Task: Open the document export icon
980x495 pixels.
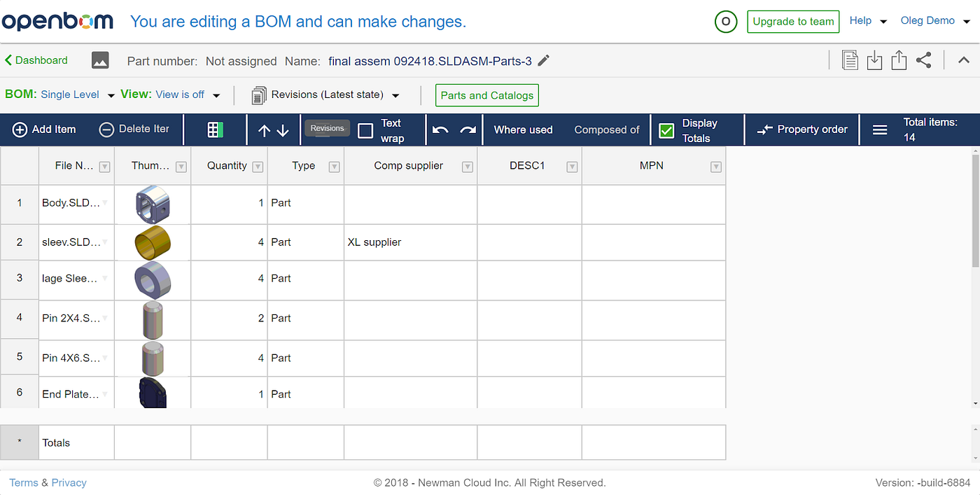Action: (x=850, y=60)
